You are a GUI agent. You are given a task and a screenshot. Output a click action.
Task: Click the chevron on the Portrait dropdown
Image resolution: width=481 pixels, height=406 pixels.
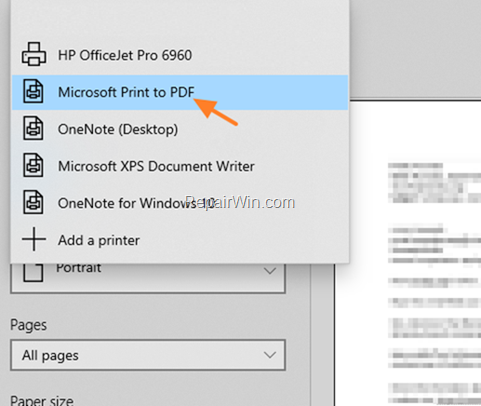pos(270,271)
